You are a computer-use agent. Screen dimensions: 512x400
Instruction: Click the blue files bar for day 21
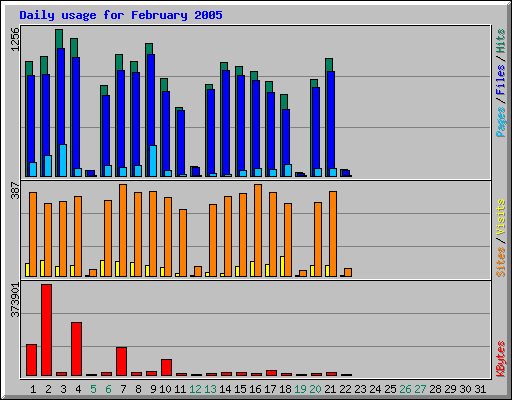331,120
